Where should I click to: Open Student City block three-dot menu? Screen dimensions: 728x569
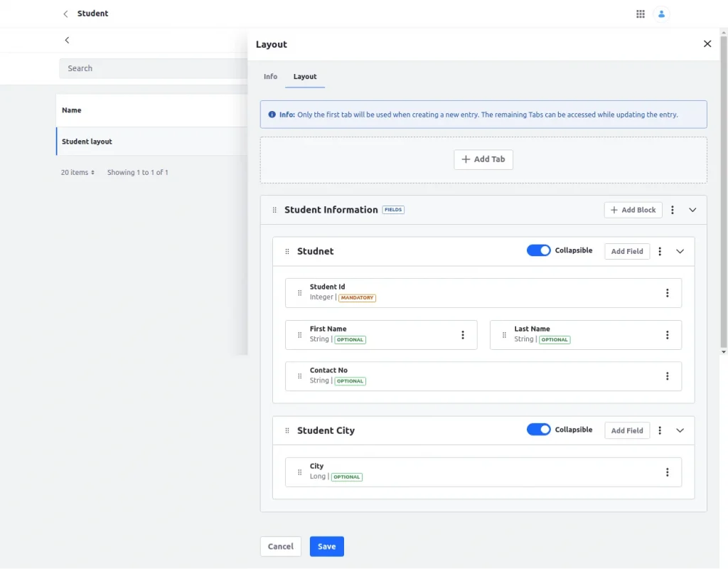(x=660, y=430)
